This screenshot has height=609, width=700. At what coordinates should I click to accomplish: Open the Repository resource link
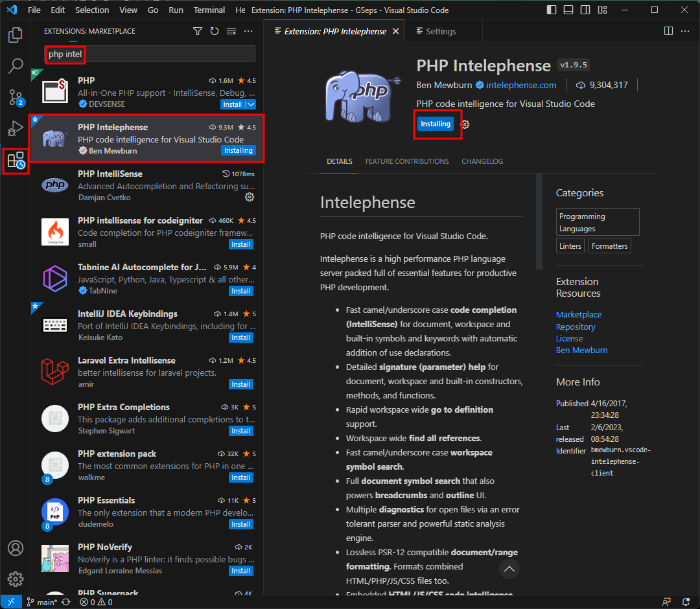(576, 327)
